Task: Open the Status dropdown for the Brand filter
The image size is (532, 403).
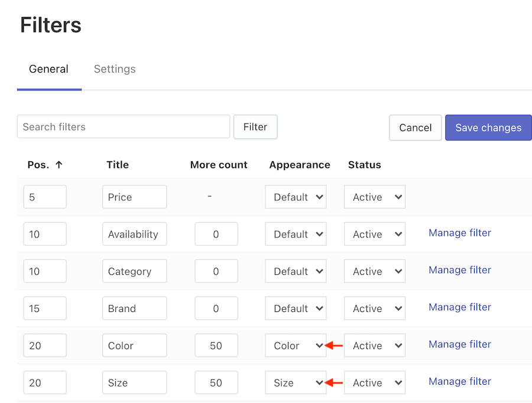Action: [x=374, y=308]
